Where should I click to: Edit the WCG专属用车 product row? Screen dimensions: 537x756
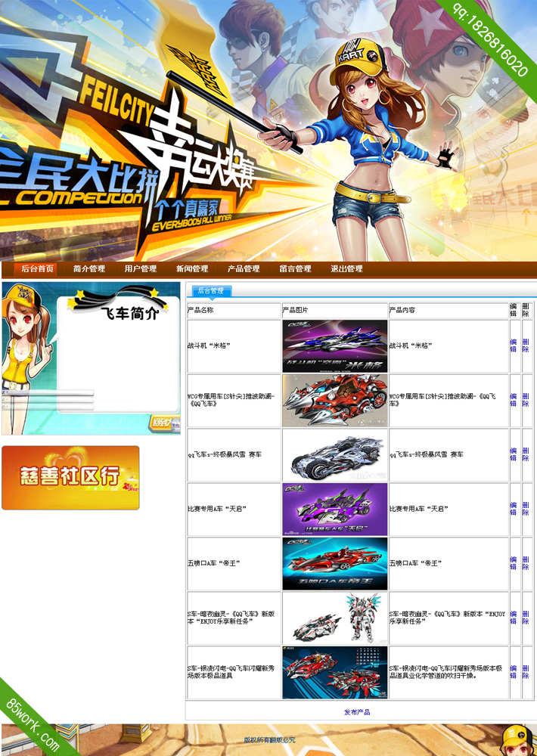click(514, 400)
